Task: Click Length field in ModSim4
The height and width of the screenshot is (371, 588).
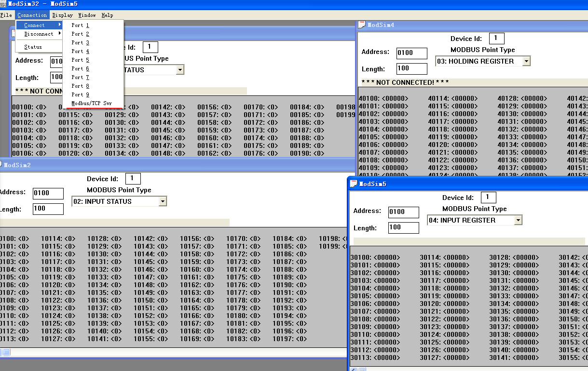Action: [412, 69]
